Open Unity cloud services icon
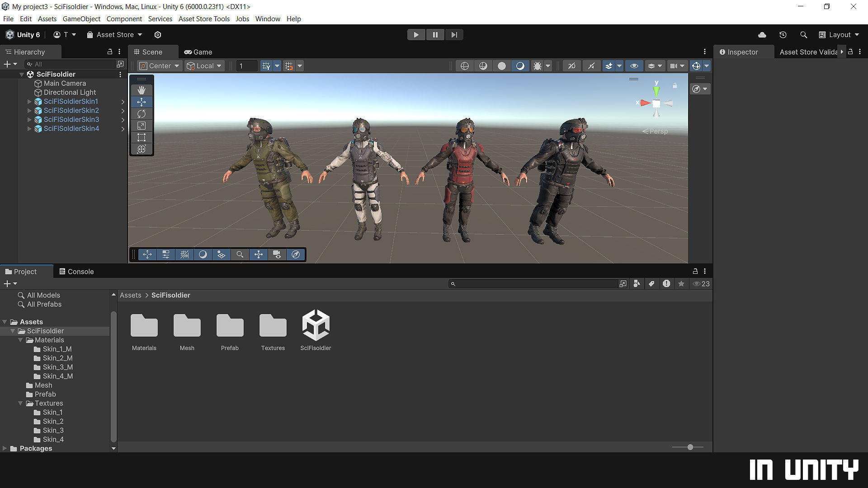Image resolution: width=868 pixels, height=488 pixels. click(x=762, y=35)
